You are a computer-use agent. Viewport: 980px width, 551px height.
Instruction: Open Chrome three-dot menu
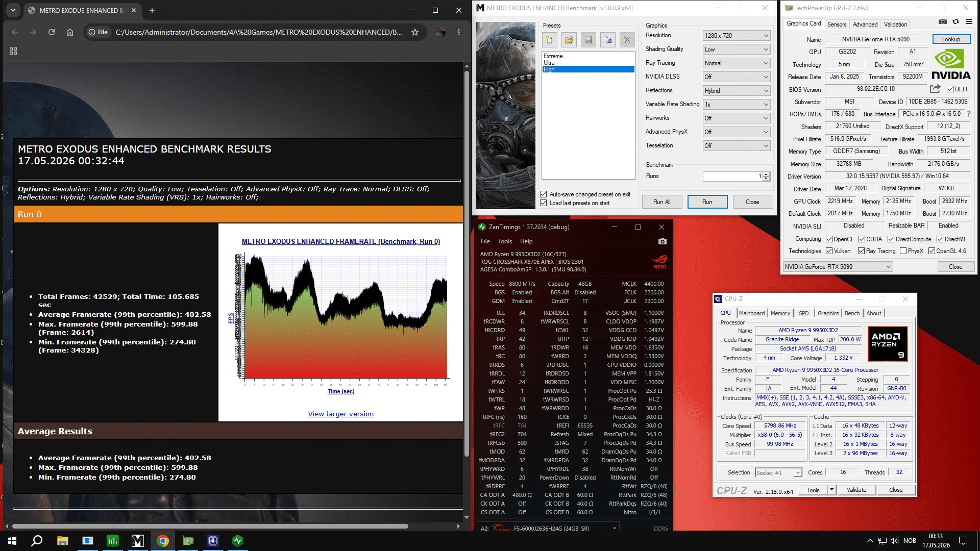pyautogui.click(x=459, y=32)
